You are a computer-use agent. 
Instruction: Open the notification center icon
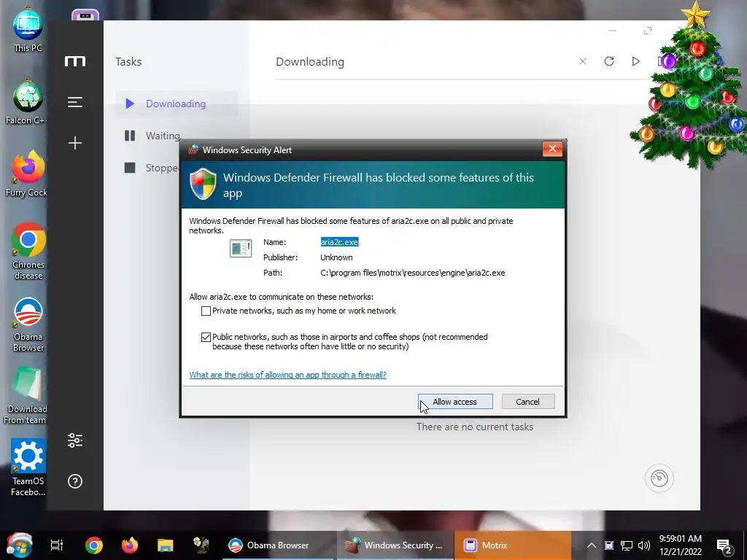click(724, 546)
